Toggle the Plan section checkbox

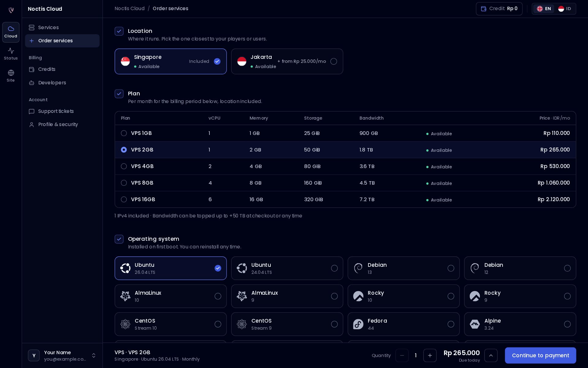tap(119, 94)
